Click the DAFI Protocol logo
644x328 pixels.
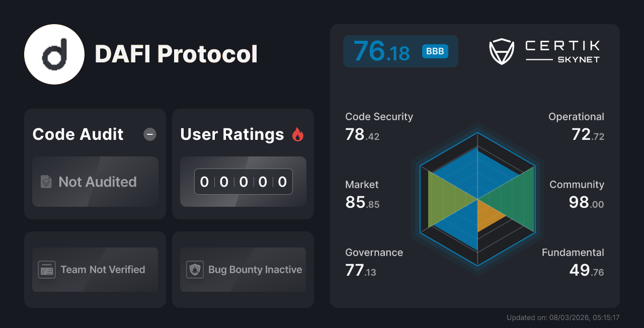click(54, 54)
